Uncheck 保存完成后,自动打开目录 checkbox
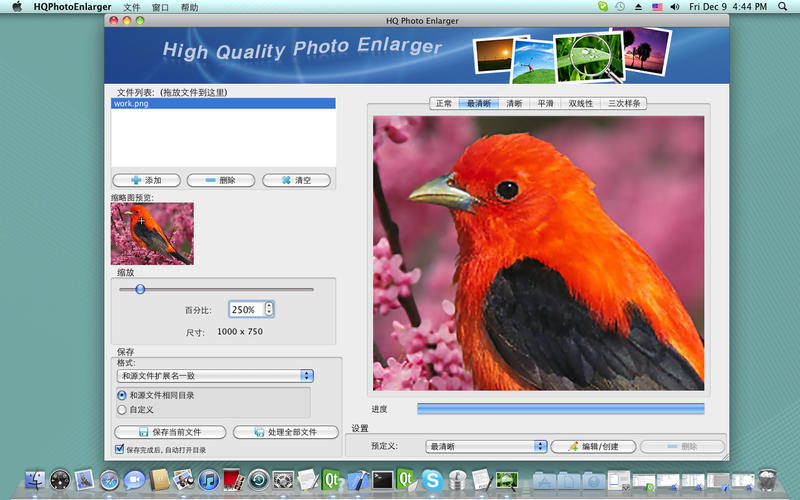800x500 pixels. point(120,450)
